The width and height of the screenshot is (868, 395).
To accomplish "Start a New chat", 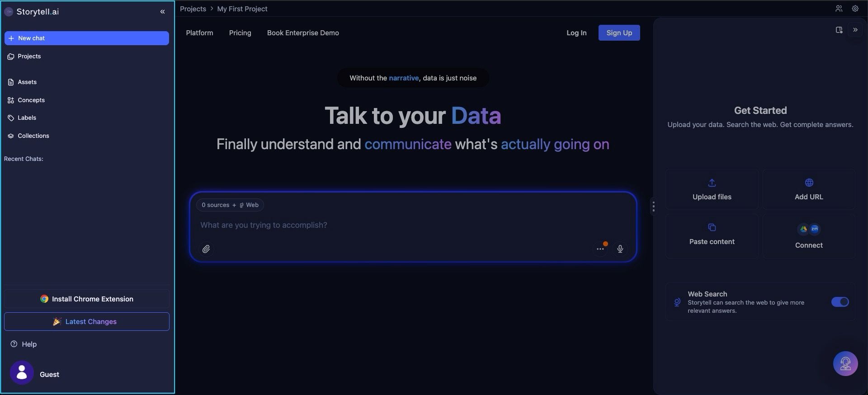I will click(86, 38).
